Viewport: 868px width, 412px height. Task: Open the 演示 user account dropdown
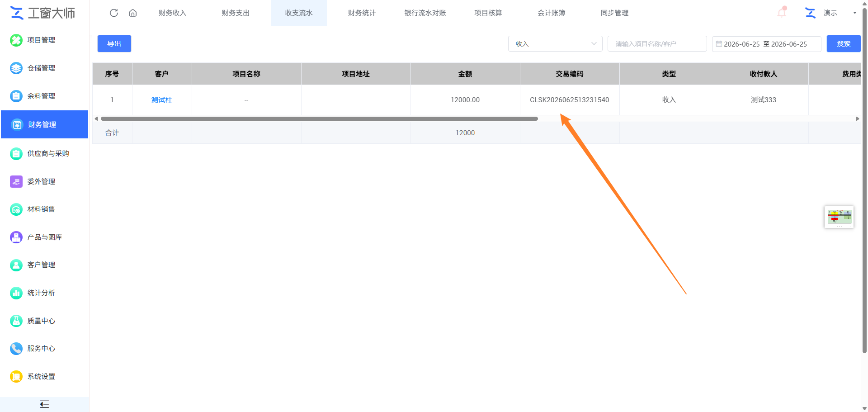(831, 13)
